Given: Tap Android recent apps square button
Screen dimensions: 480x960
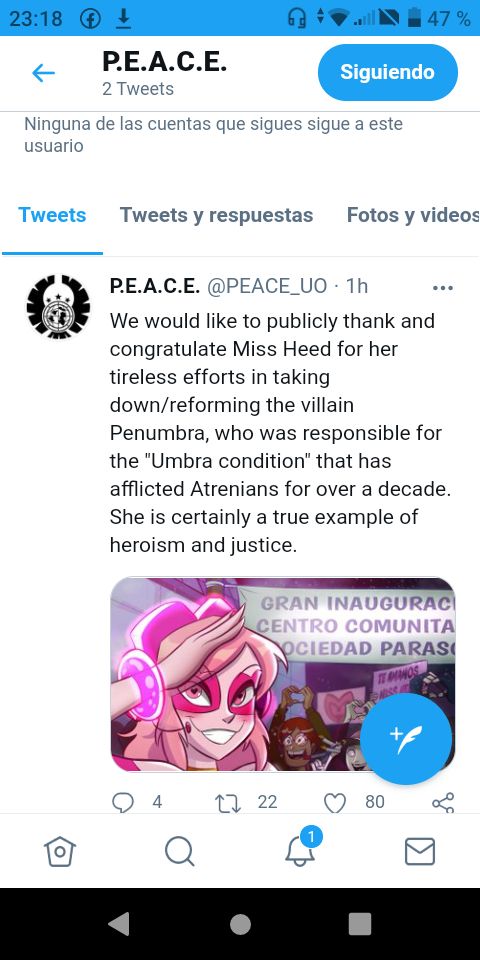Looking at the screenshot, I should pyautogui.click(x=360, y=923).
